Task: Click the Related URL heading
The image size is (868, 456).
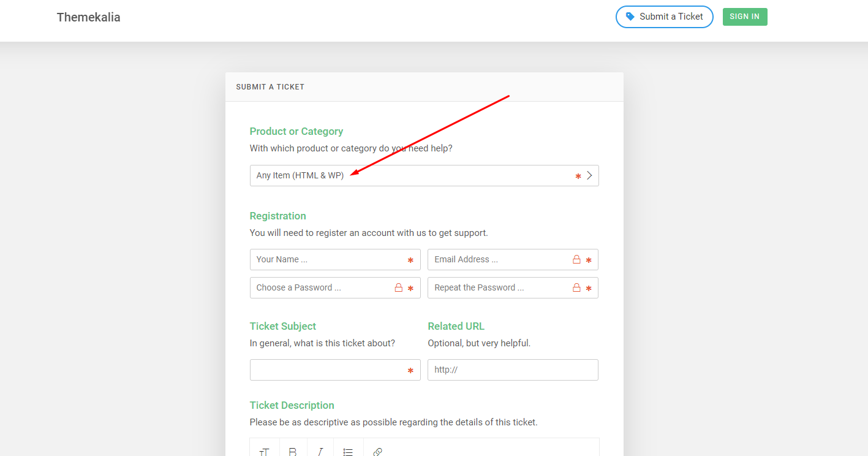Action: (x=456, y=326)
